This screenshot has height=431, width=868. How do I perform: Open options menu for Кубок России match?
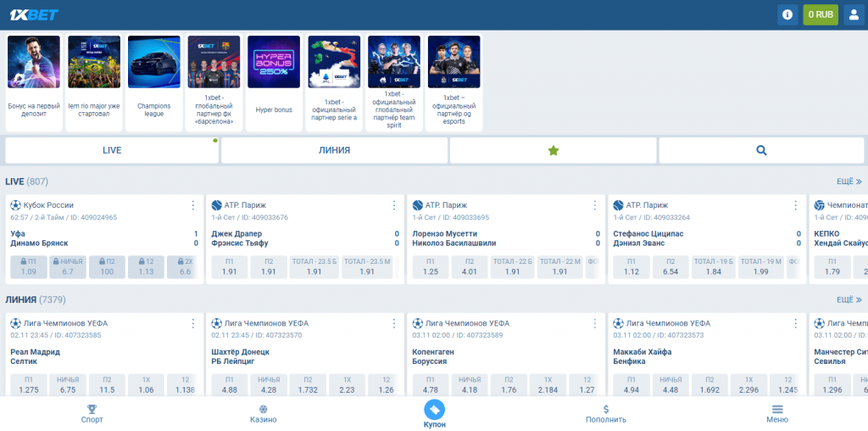192,205
